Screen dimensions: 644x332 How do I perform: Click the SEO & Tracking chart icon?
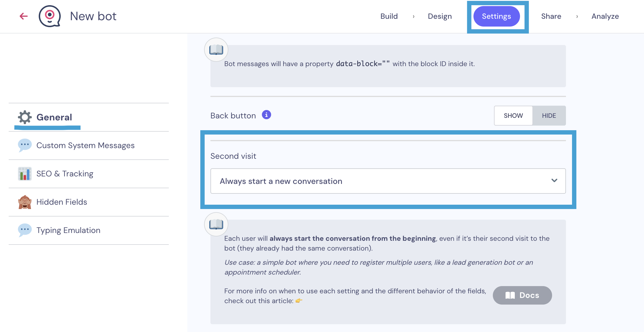(25, 174)
